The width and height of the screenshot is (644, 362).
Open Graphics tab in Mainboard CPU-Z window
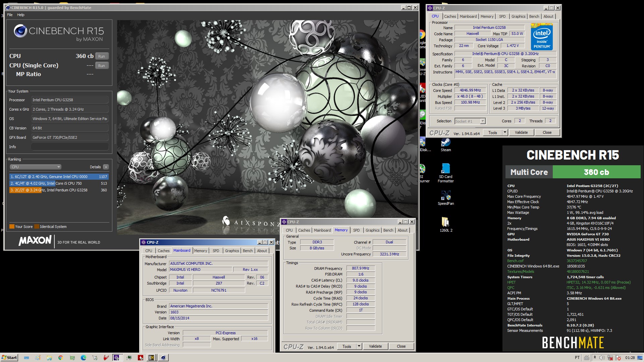click(232, 251)
